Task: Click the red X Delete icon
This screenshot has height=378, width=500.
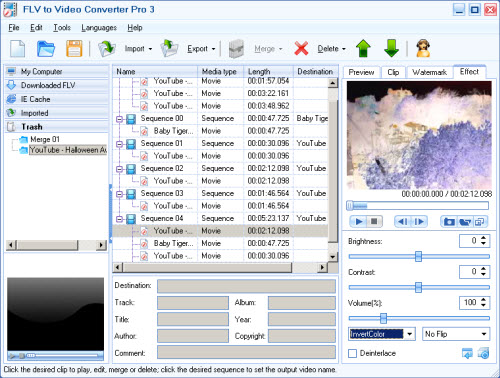Action: 301,49
